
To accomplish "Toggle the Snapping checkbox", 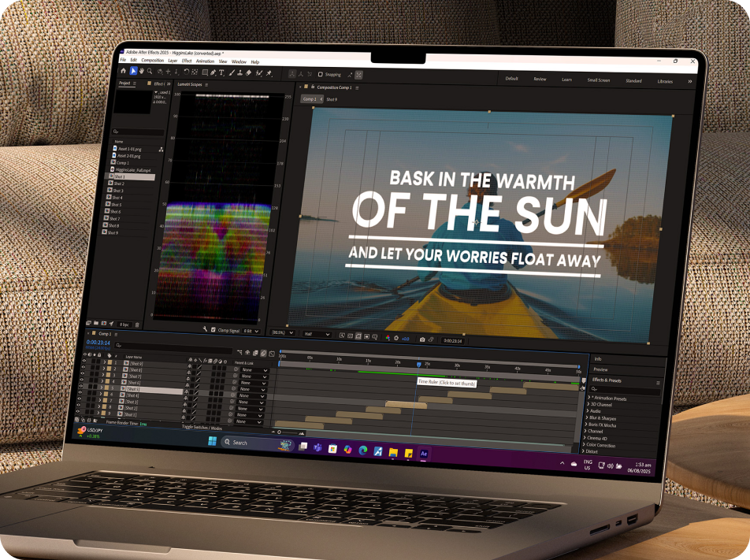I will tap(321, 74).
